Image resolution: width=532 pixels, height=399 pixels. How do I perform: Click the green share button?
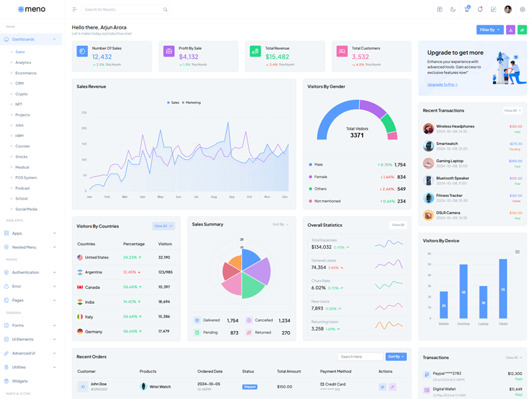(522, 30)
